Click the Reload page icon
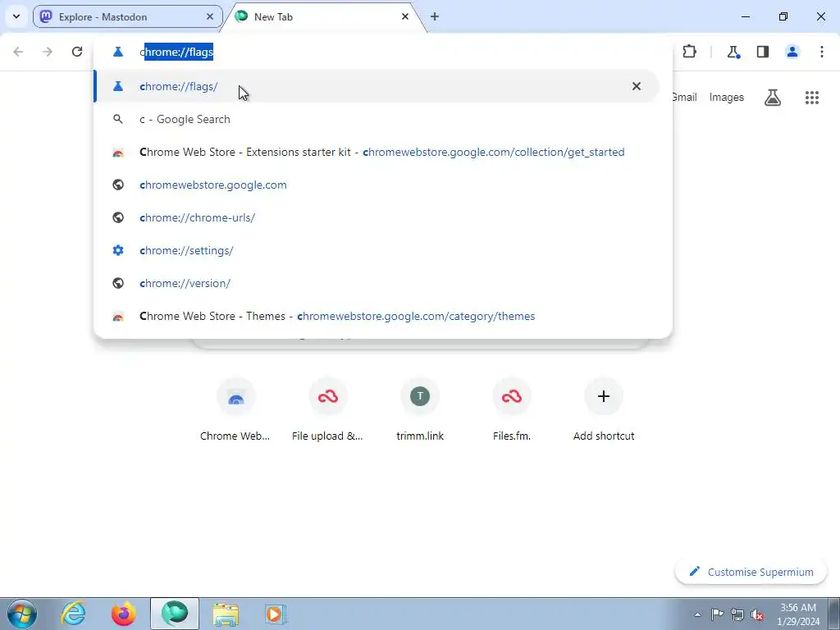 pyautogui.click(x=77, y=52)
